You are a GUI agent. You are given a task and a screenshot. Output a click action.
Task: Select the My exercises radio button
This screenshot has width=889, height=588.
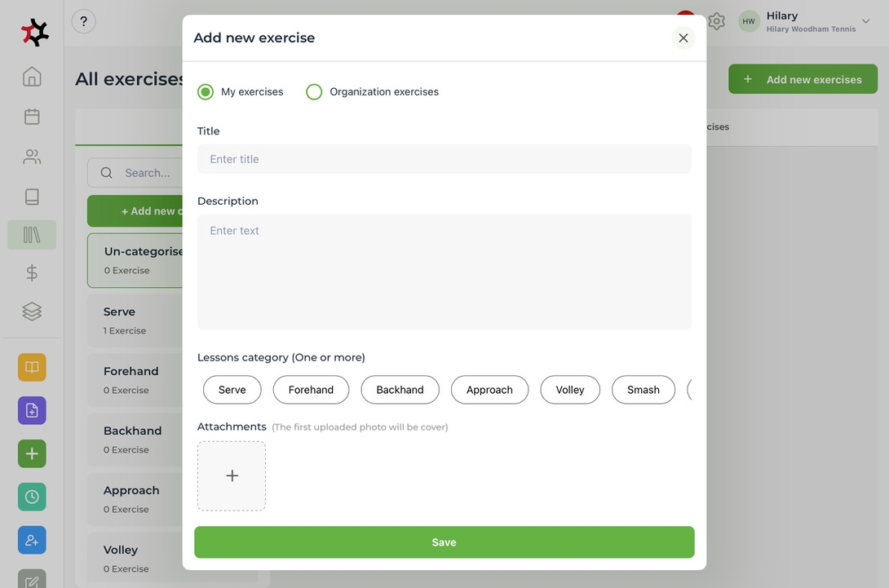tap(206, 92)
